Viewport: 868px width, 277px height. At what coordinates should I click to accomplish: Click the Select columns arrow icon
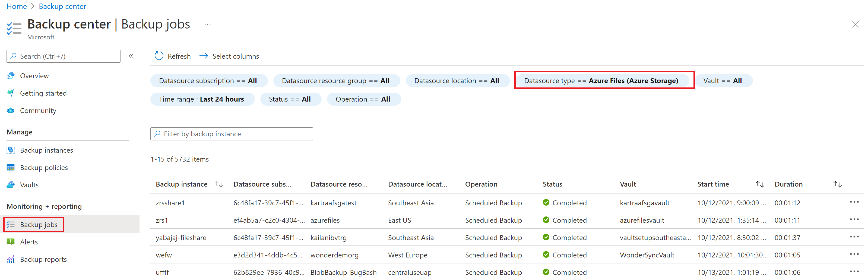tap(204, 56)
